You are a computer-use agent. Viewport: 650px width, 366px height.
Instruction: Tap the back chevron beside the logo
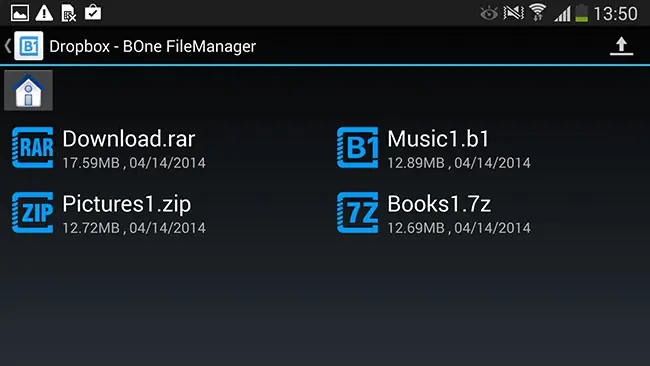[7, 46]
